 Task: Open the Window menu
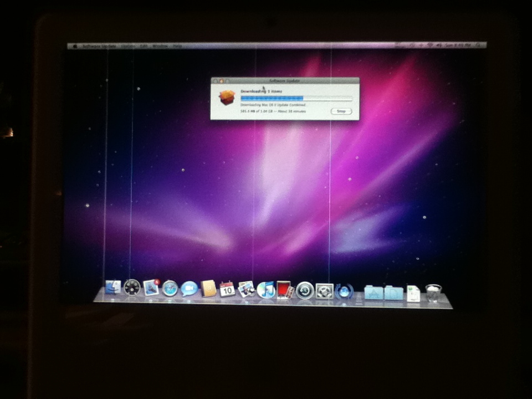pyautogui.click(x=160, y=46)
